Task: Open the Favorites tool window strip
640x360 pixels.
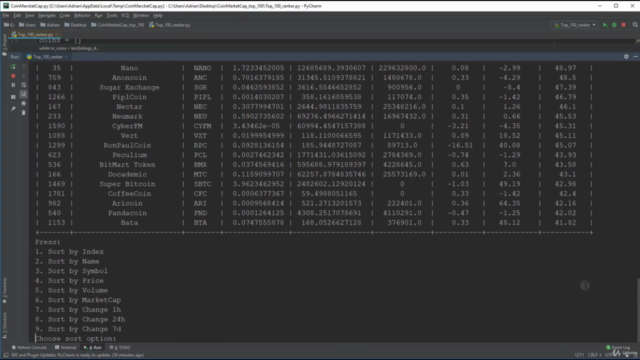Action: (4, 291)
